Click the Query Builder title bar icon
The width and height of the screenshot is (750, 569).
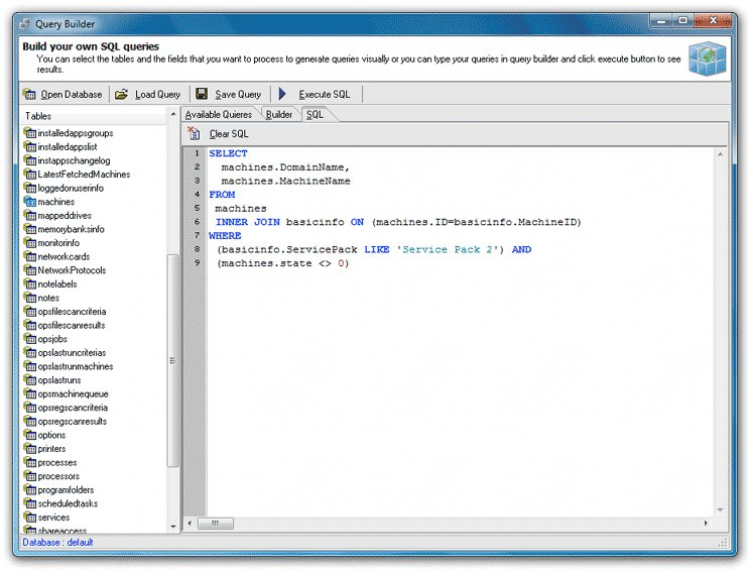click(x=24, y=21)
